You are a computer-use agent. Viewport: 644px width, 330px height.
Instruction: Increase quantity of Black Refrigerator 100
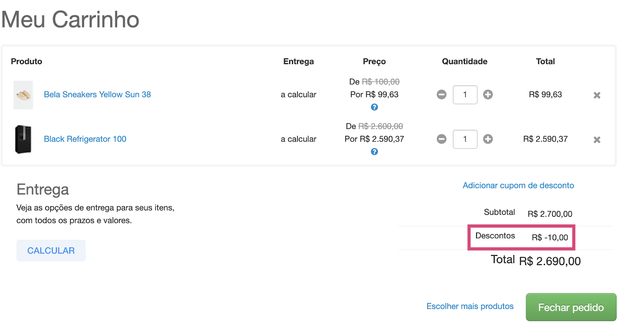488,139
